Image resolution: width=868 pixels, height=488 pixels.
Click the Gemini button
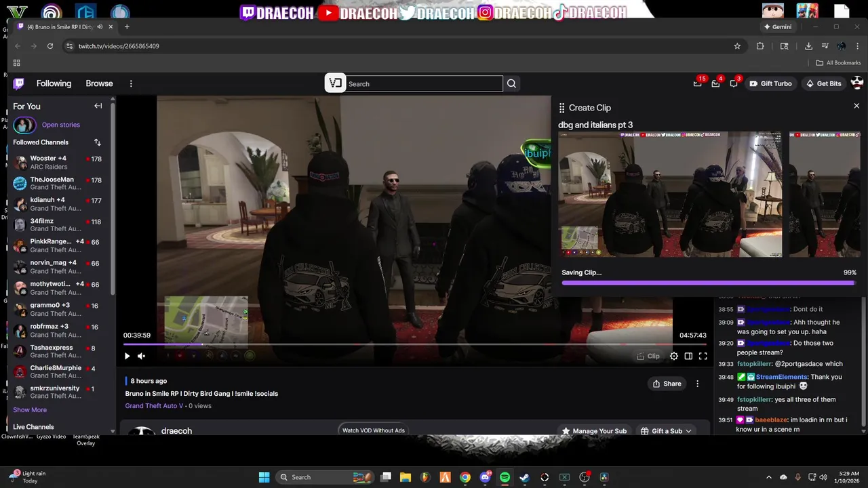[x=777, y=26]
